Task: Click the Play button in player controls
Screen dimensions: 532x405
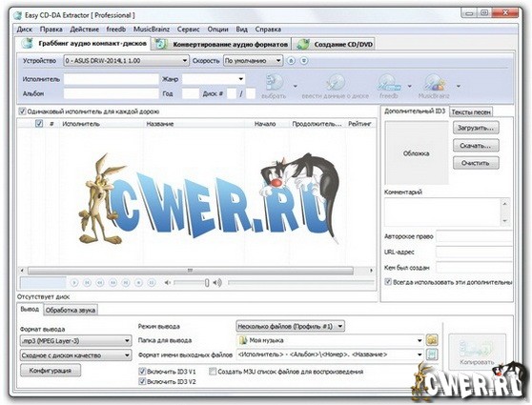Action: point(74,282)
